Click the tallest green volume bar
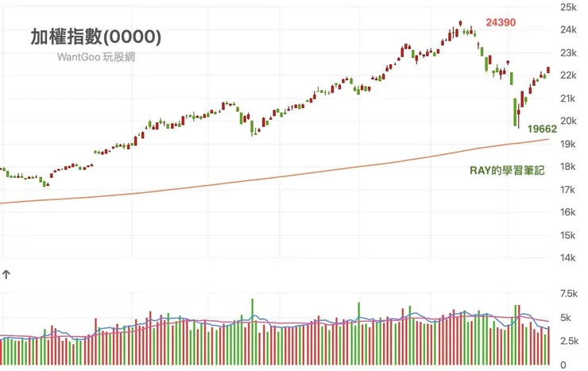588x371 pixels. tap(252, 331)
